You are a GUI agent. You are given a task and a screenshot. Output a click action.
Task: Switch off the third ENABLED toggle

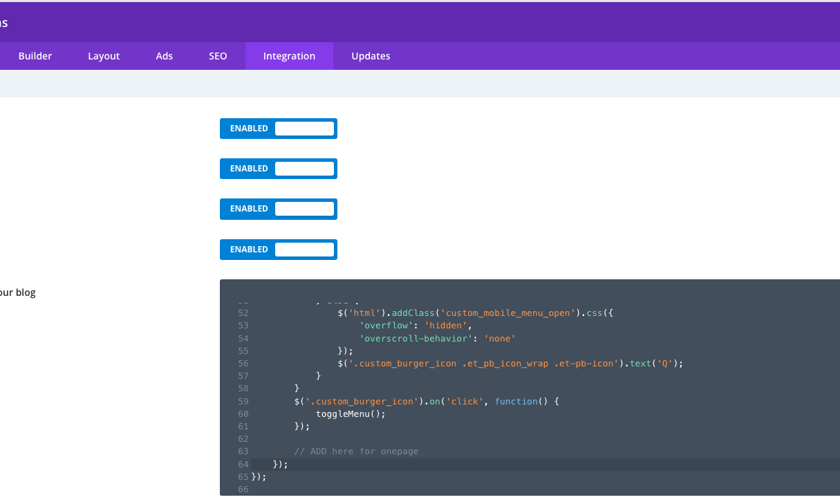click(278, 209)
